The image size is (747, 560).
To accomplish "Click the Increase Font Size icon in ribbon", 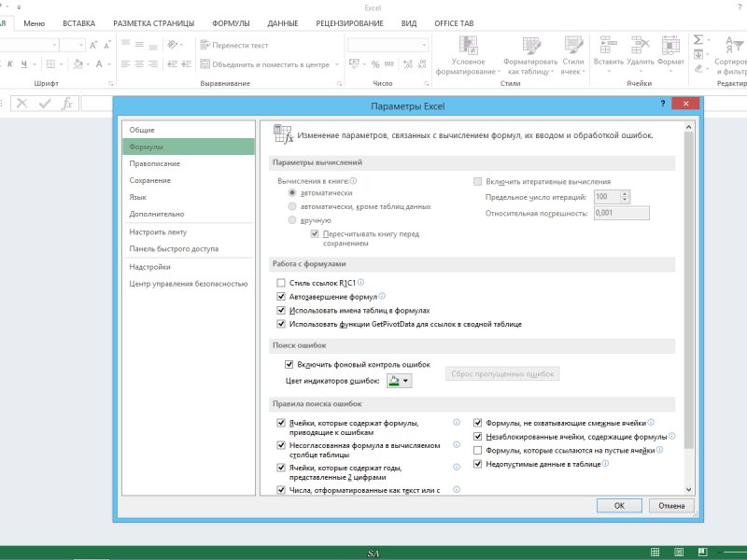I will tap(93, 45).
